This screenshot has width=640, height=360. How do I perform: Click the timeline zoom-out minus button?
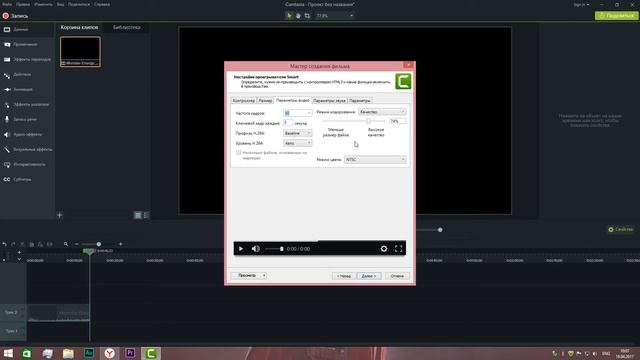click(76, 244)
